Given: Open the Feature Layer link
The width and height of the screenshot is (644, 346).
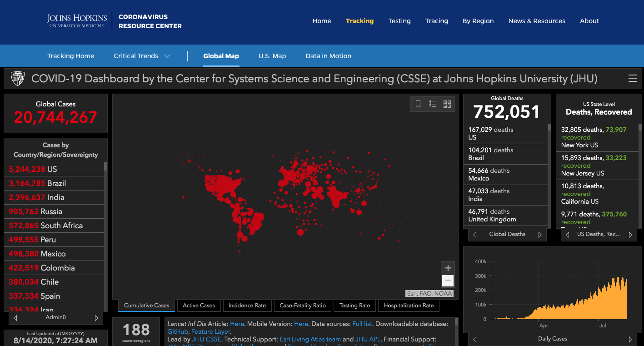Looking at the screenshot, I should [210, 331].
